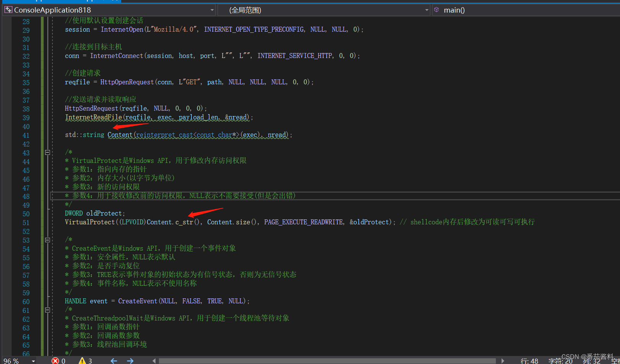Click horizontal scrollbar right arrow
The image size is (620, 364).
503,361
